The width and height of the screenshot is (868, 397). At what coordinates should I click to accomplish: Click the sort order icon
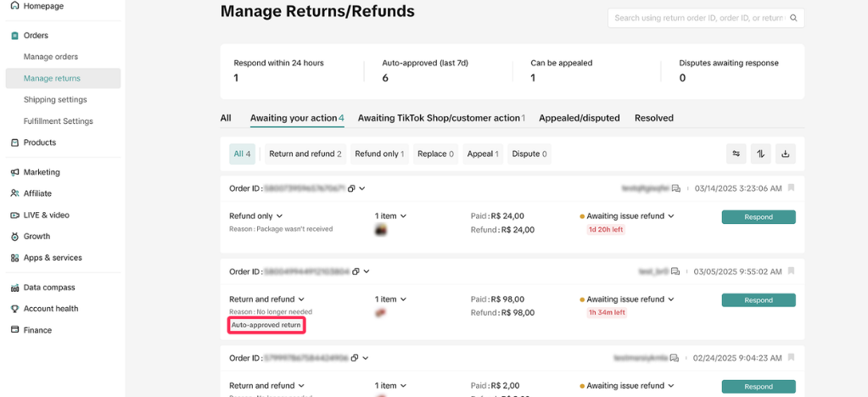tap(761, 154)
